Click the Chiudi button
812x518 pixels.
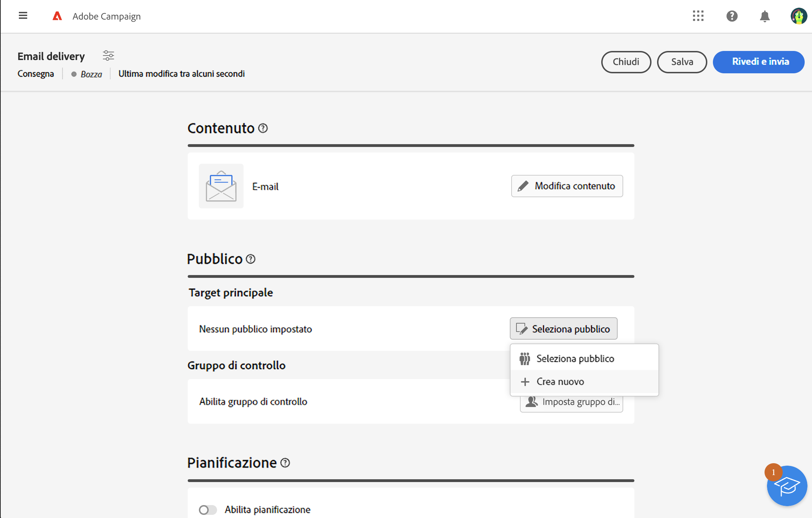(626, 62)
